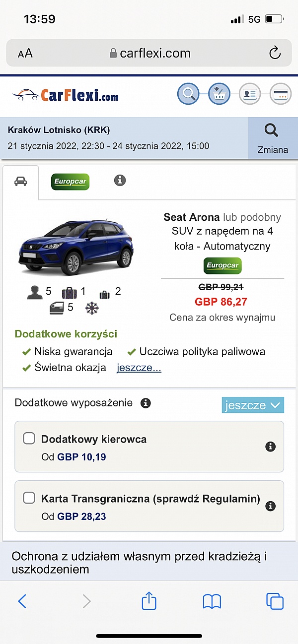
Task: Check the Karta Transgraniczna option
Action: coord(29,498)
